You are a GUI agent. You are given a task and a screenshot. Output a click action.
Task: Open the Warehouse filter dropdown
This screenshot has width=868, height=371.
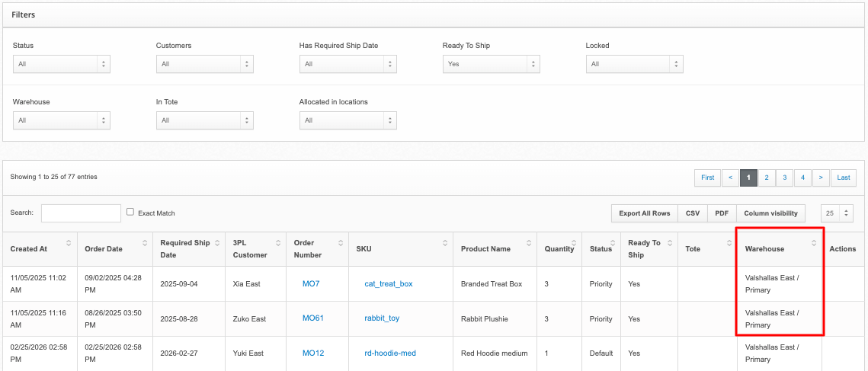(x=61, y=120)
